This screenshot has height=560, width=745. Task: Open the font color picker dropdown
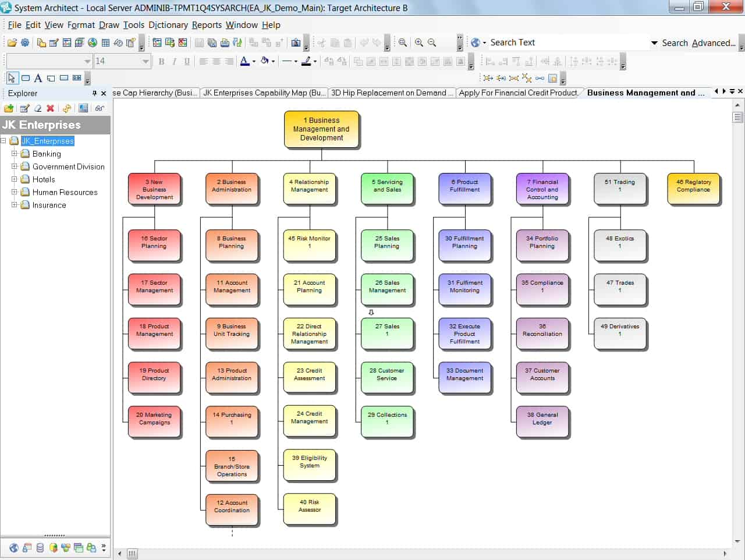click(254, 61)
